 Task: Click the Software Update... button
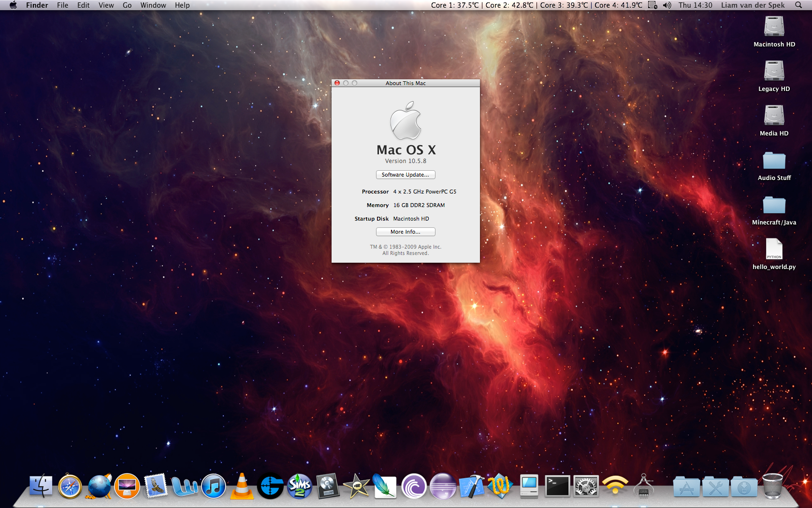[406, 175]
